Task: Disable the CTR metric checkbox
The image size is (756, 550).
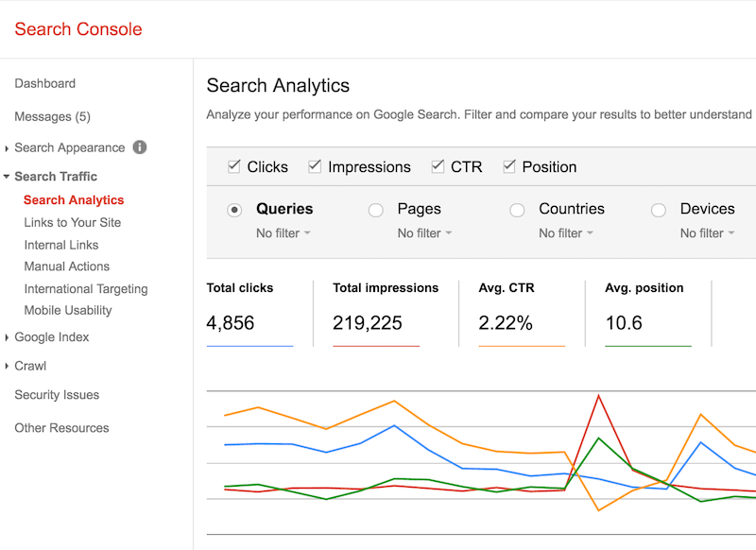Action: click(438, 165)
